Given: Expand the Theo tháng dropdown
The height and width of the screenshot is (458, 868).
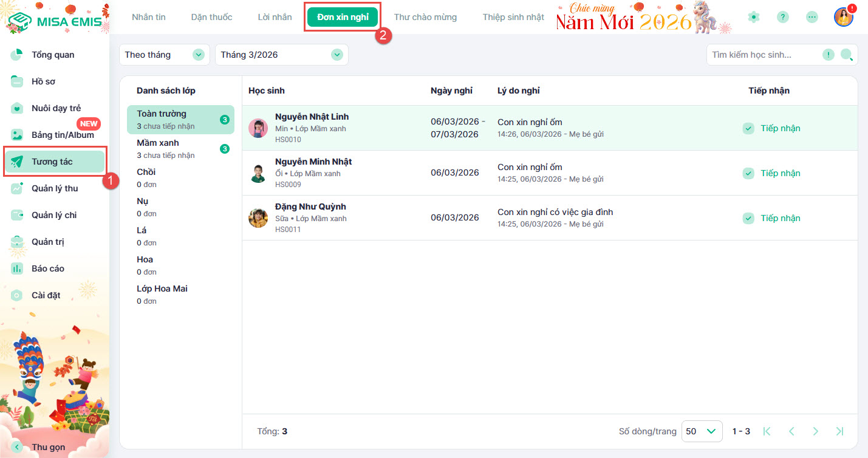Looking at the screenshot, I should pos(198,55).
